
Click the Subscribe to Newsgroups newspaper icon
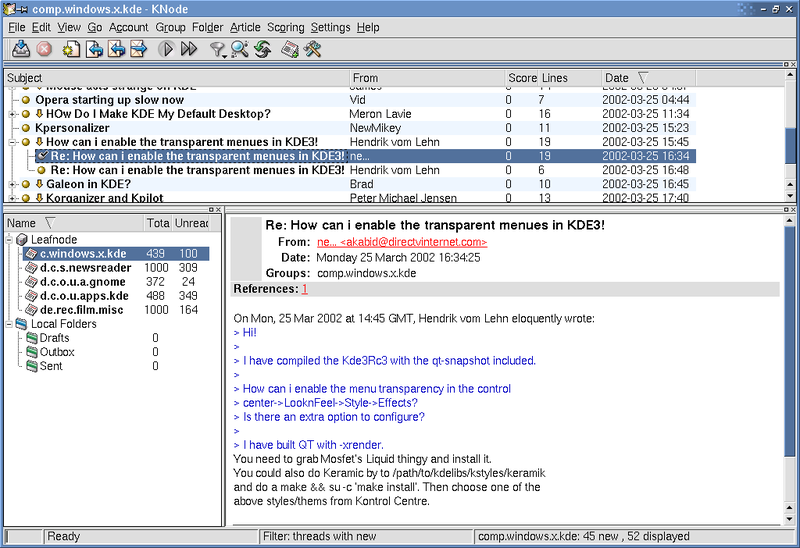(290, 49)
